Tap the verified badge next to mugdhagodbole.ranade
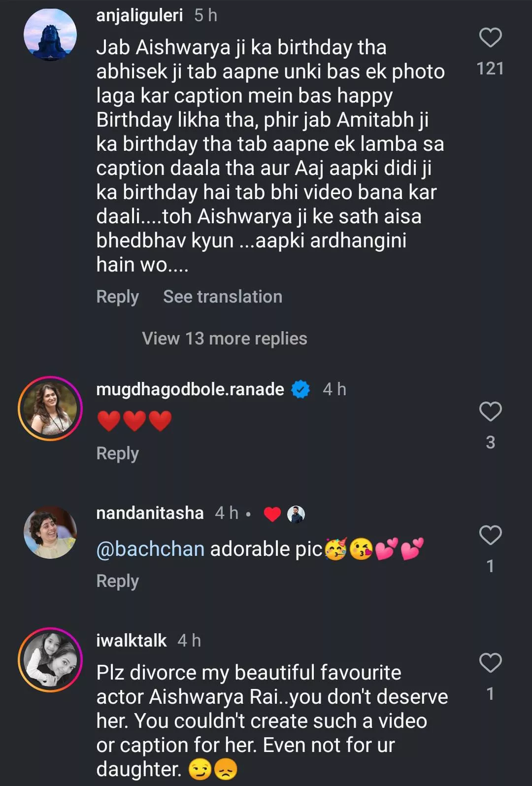 point(300,389)
